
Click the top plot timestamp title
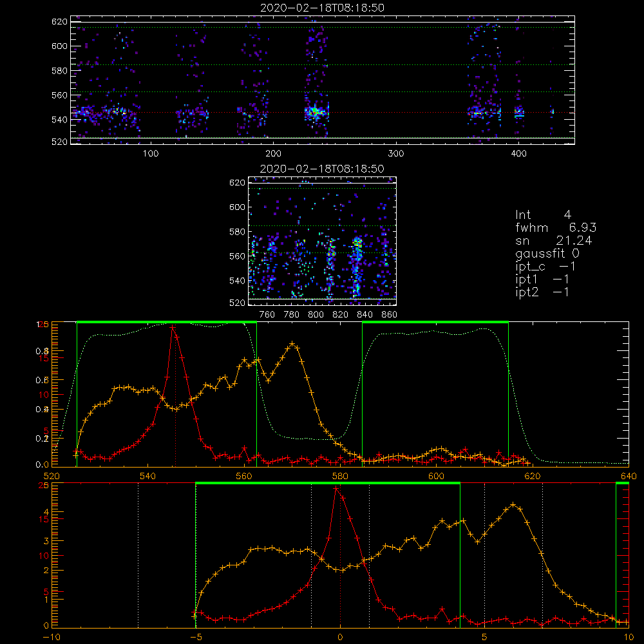323,8
